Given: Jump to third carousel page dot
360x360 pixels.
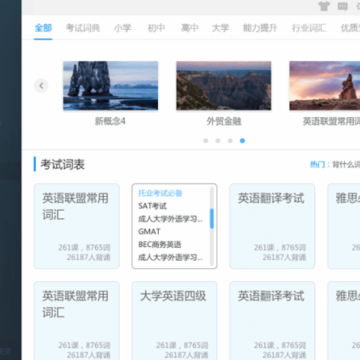Looking at the screenshot, I should coord(230,141).
